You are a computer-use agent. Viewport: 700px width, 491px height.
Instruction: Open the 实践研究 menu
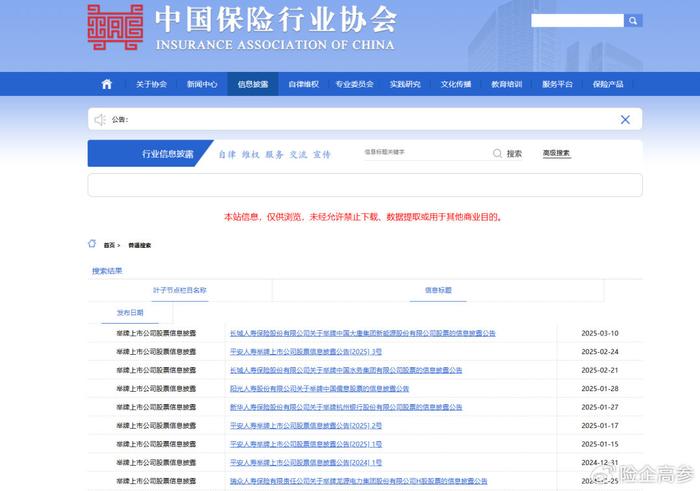tap(405, 84)
